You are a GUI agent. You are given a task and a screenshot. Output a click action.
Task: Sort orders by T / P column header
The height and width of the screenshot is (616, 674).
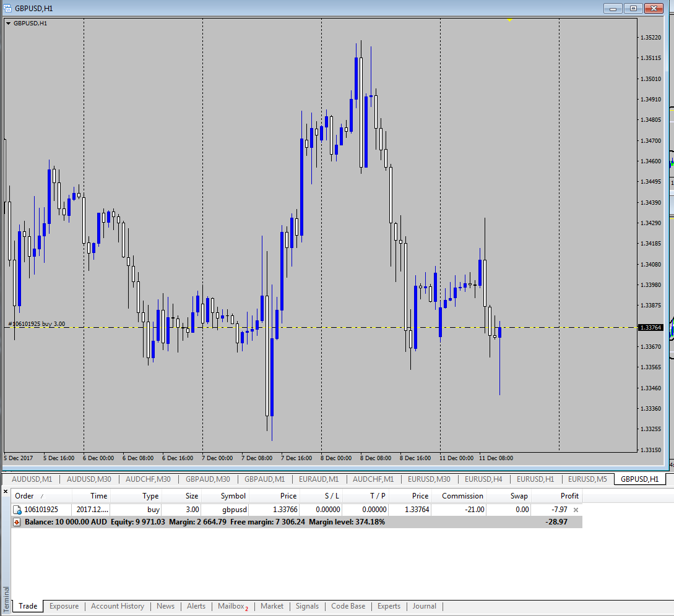click(x=366, y=496)
